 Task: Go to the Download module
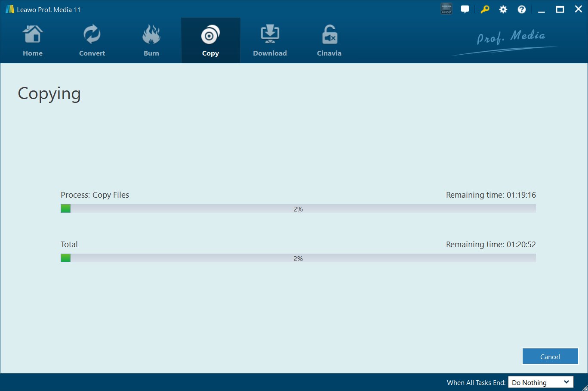pos(270,40)
